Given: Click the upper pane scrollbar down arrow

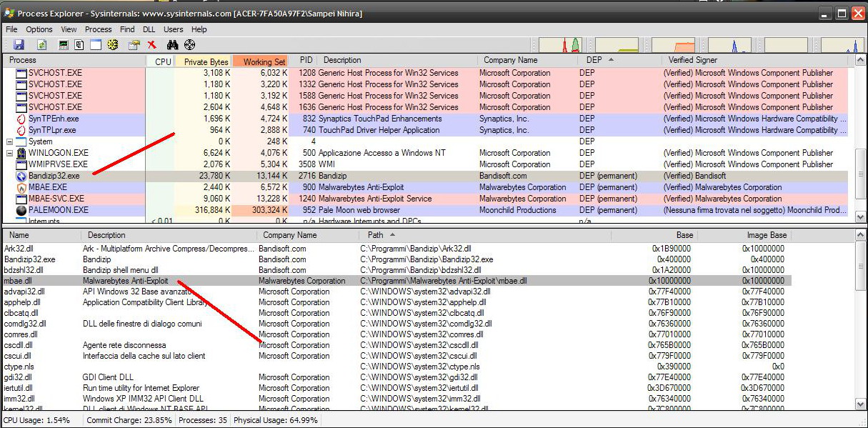Looking at the screenshot, I should click(x=860, y=217).
